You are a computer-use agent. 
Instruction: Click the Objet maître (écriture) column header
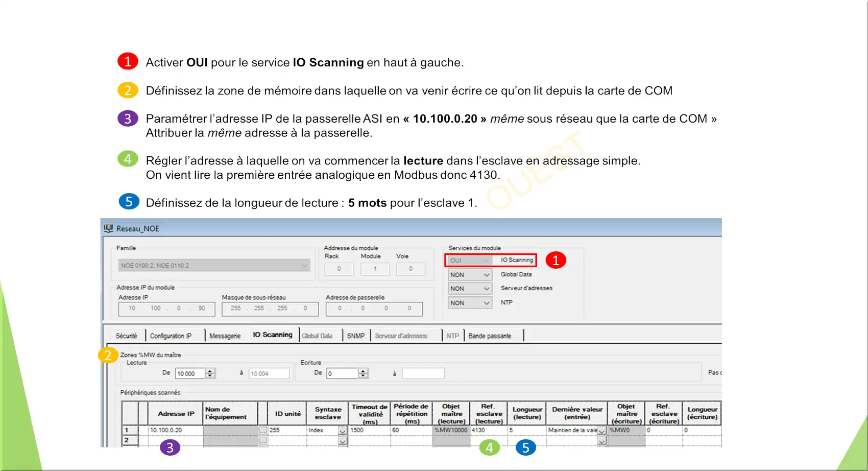[x=626, y=414]
